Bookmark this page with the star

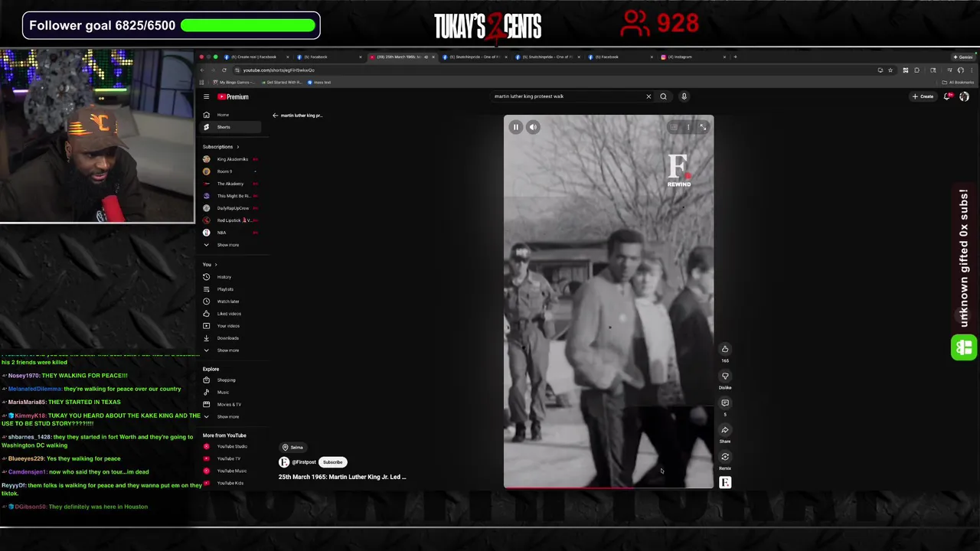click(x=890, y=70)
